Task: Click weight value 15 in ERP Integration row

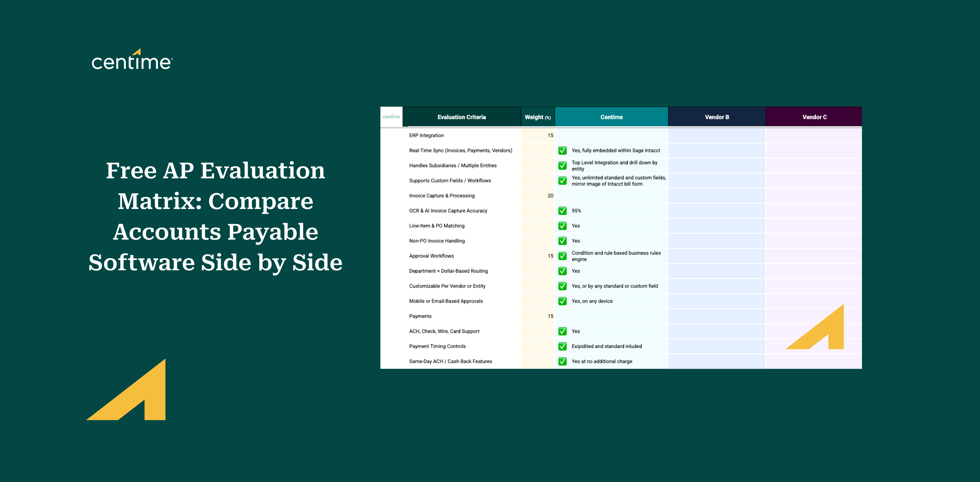Action: (x=550, y=135)
